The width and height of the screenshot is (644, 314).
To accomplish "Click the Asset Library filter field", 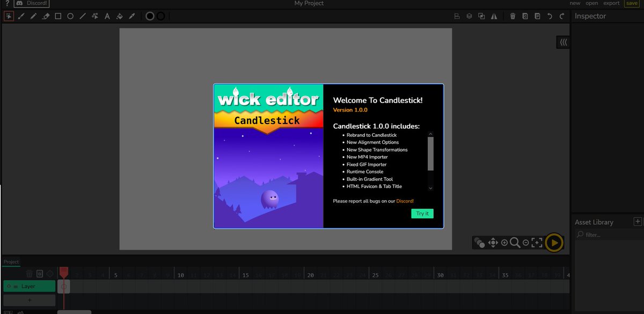I will (x=609, y=235).
